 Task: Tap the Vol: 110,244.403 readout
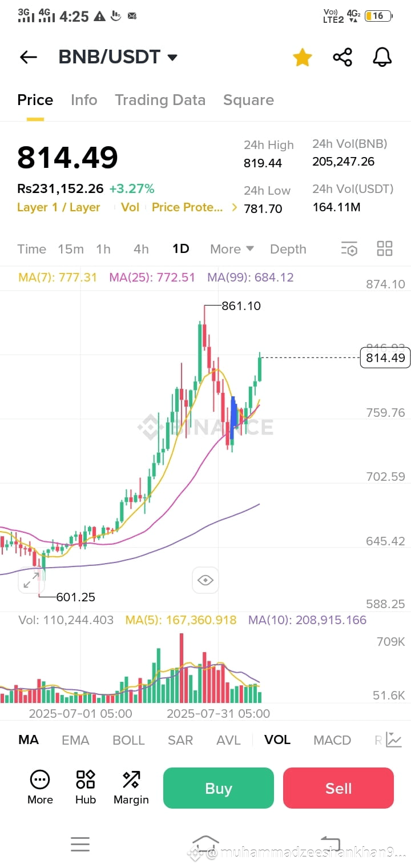click(66, 620)
